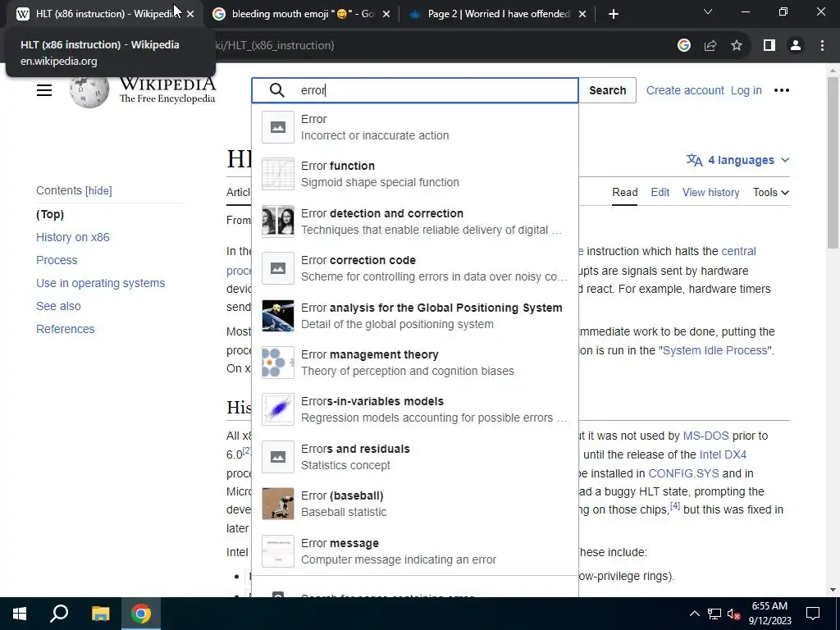840x630 pixels.
Task: Open the System Idle Process link
Action: [714, 350]
